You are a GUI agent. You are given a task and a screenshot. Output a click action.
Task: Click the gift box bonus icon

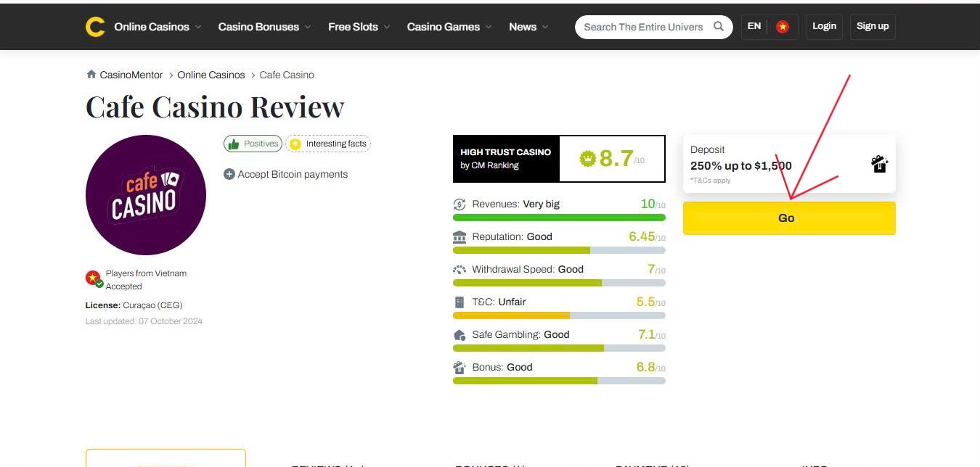point(879,164)
